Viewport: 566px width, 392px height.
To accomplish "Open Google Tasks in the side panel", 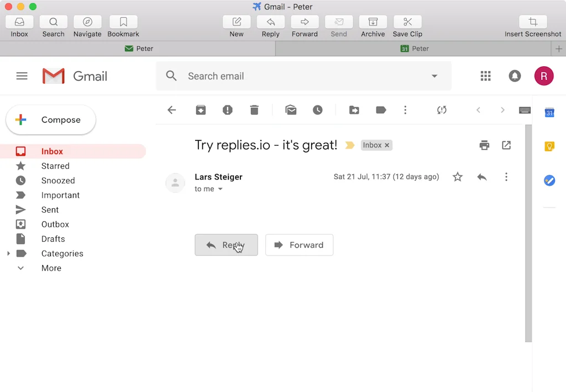I will pyautogui.click(x=549, y=181).
